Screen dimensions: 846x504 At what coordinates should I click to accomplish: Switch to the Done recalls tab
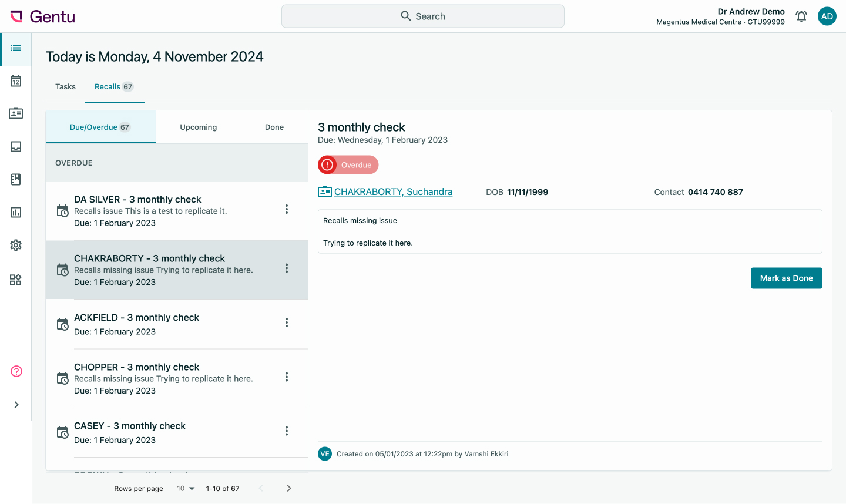pos(274,127)
